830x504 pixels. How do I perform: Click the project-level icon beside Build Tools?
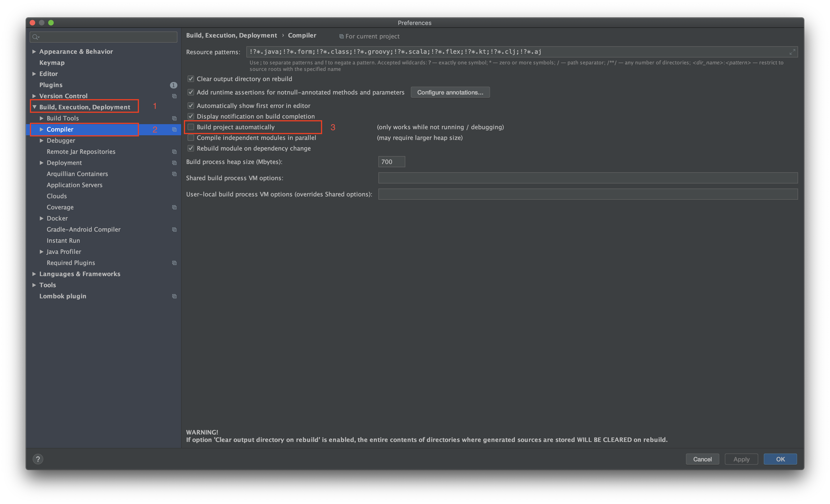(174, 118)
